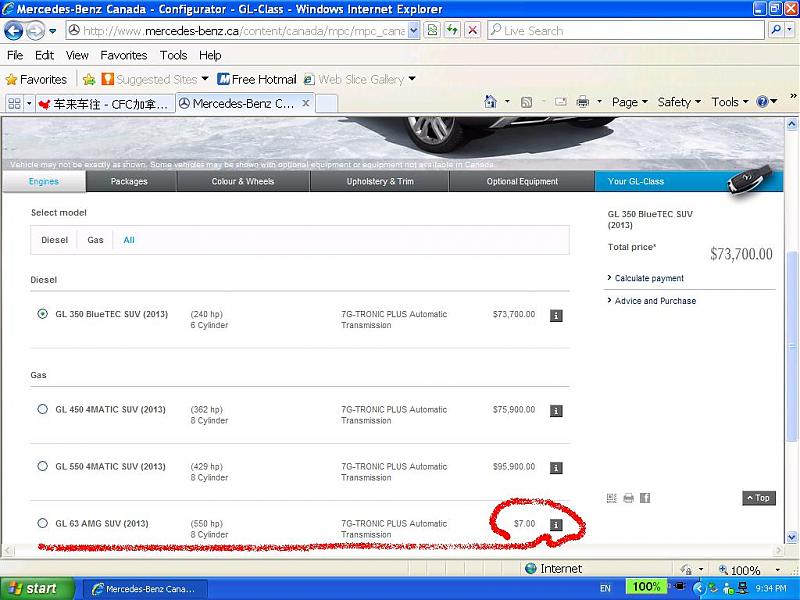The height and width of the screenshot is (600, 800).
Task: Click the vertical scrollbar thumb
Action: (x=792, y=347)
